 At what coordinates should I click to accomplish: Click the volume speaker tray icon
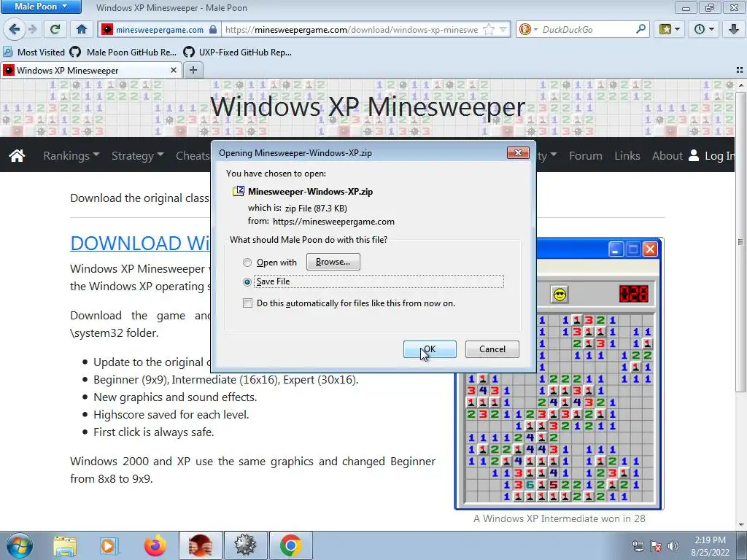pos(673,546)
